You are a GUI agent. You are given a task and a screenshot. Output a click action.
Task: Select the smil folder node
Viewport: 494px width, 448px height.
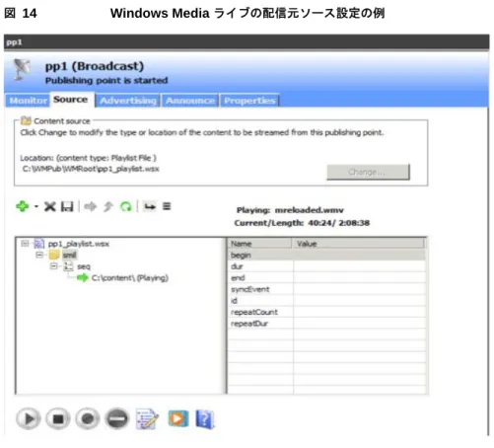pos(69,255)
